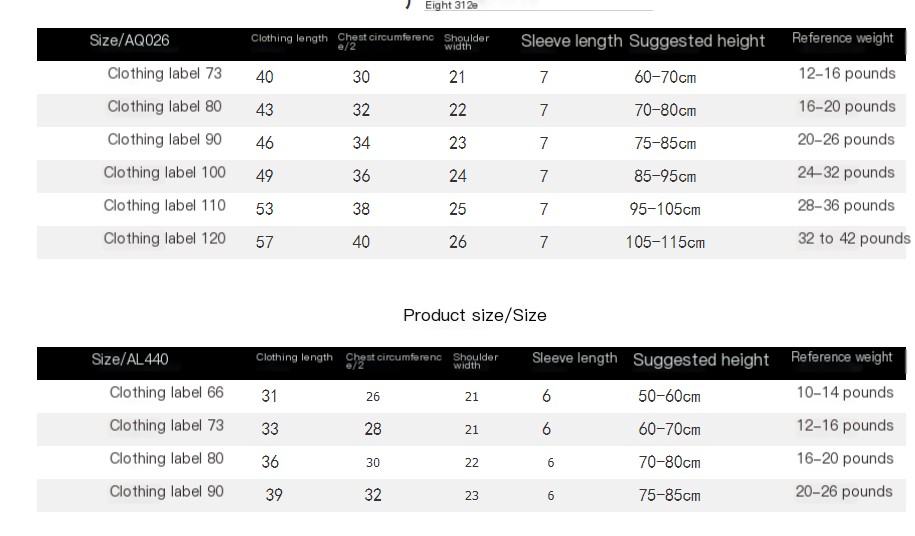915x536 pixels.
Task: Click the "Clothing label 100" row label
Action: pyautogui.click(x=164, y=173)
